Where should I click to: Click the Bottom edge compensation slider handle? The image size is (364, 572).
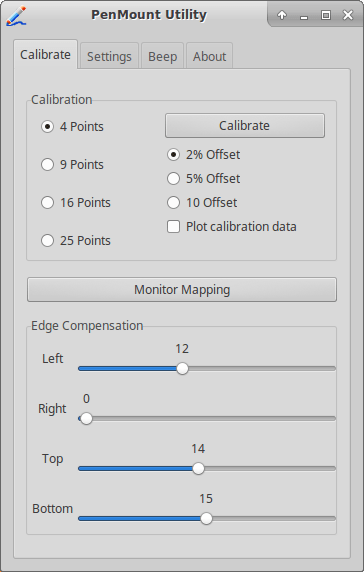coord(206,518)
